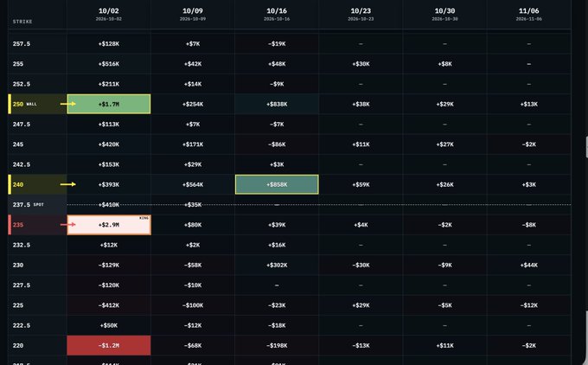This screenshot has height=365, width=588.
Task: Select the 255 strike row label
Action: tap(37, 64)
